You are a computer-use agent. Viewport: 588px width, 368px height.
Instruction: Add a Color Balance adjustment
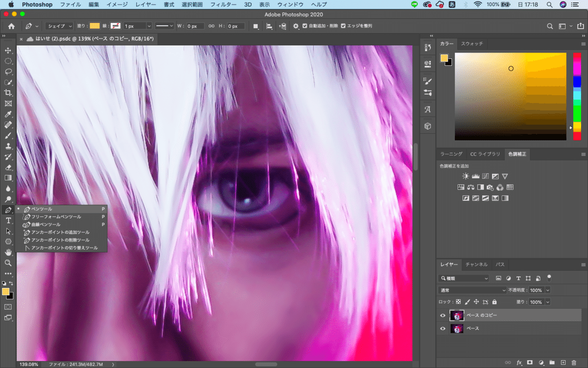[470, 187]
